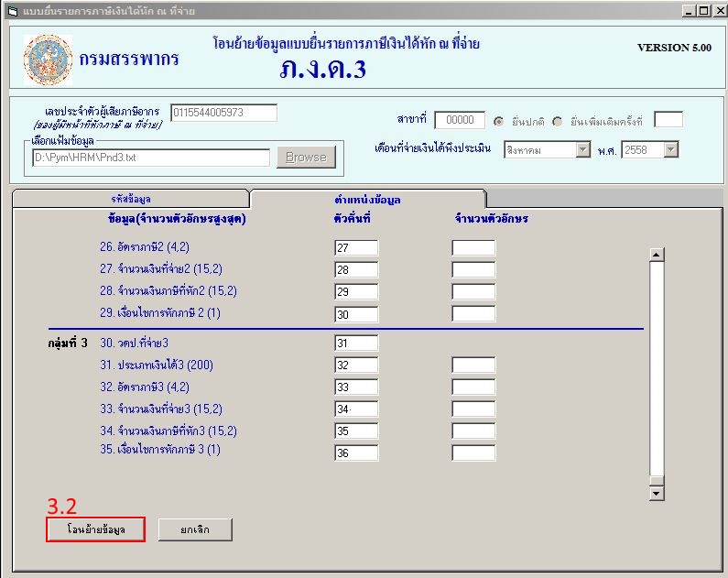Click the window title bar application icon
Image resolution: width=728 pixels, height=578 pixels.
tap(12, 11)
